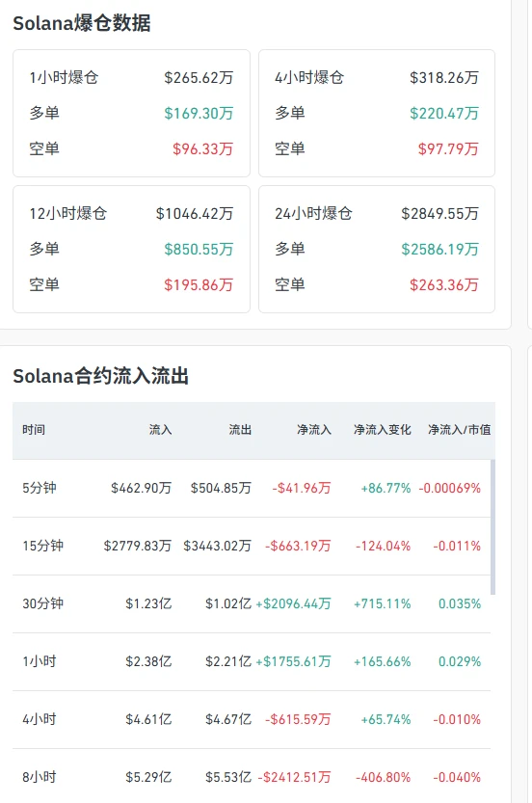This screenshot has width=532, height=803.
Task: Click the $169.30万 long liquidation value
Action: (x=199, y=113)
